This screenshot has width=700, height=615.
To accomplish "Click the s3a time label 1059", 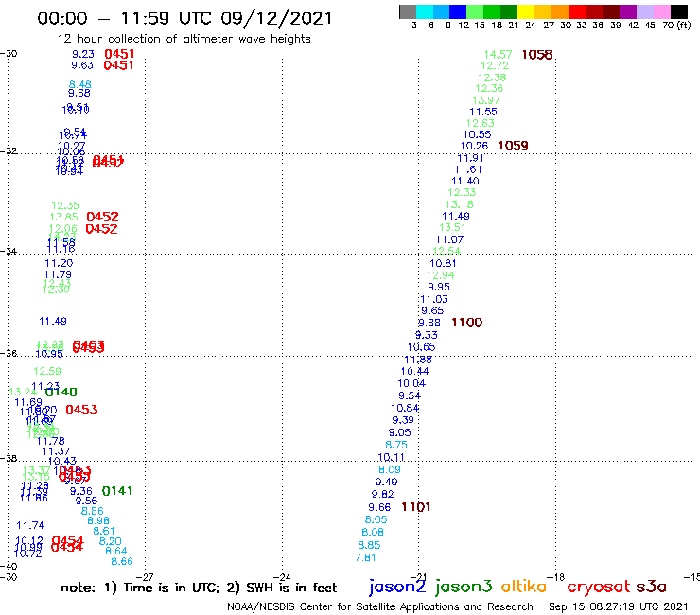I will (x=514, y=146).
